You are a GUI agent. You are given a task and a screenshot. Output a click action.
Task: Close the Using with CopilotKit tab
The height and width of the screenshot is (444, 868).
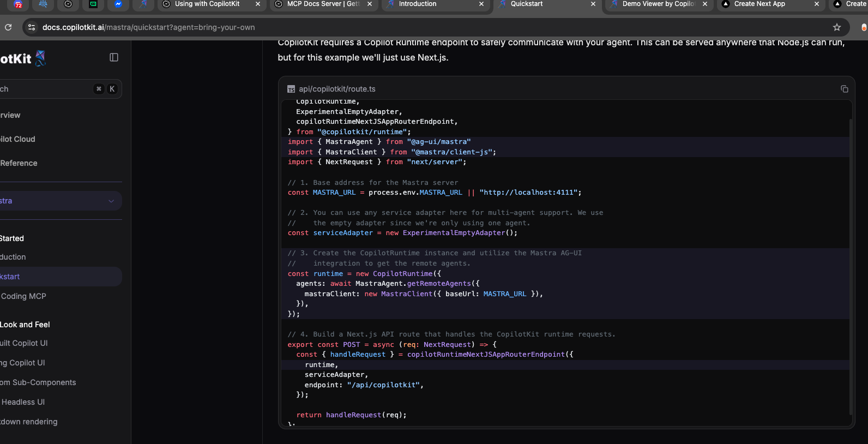[x=258, y=4]
